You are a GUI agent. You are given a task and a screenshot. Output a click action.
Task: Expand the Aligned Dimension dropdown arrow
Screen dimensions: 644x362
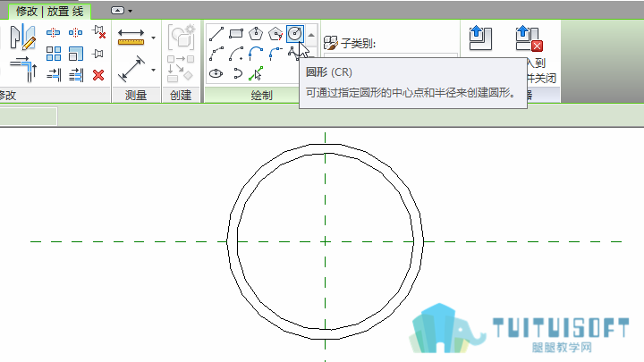coord(153,71)
